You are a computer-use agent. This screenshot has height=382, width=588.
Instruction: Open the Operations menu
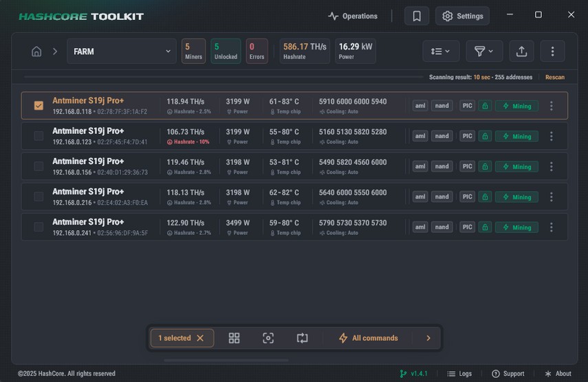pyautogui.click(x=353, y=16)
